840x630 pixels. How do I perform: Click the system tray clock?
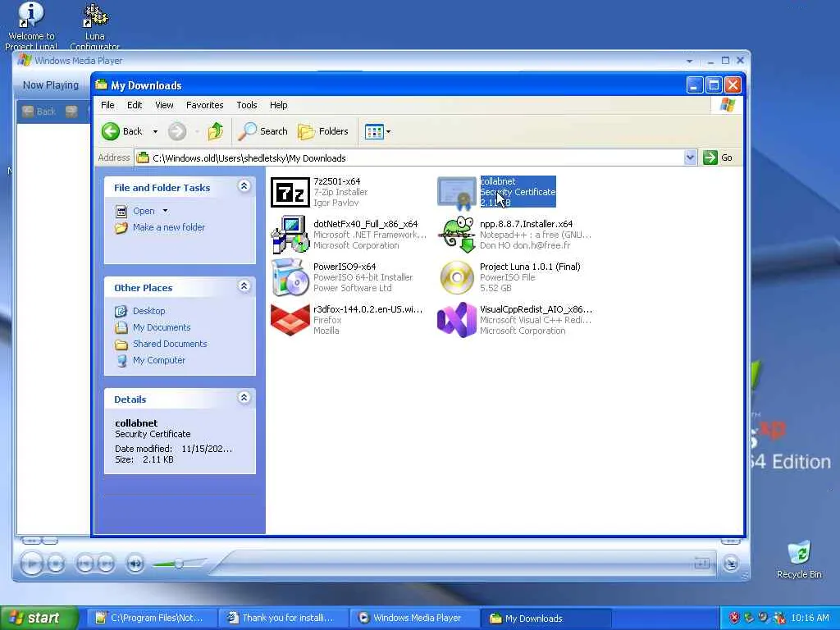pos(810,618)
